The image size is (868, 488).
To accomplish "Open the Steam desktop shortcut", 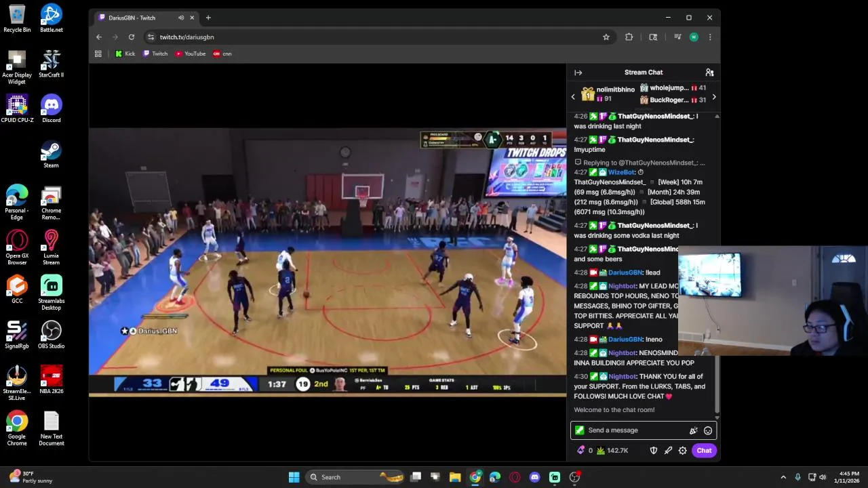I will 52,154.
